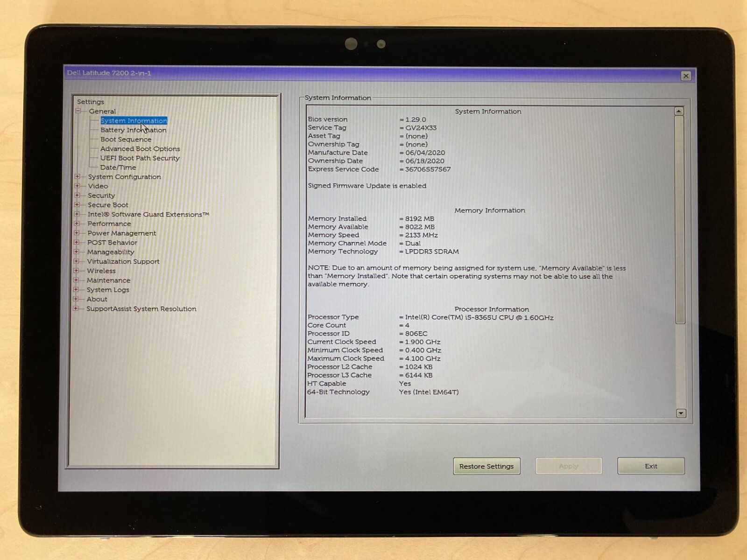Select System Logs category label

pyautogui.click(x=108, y=290)
